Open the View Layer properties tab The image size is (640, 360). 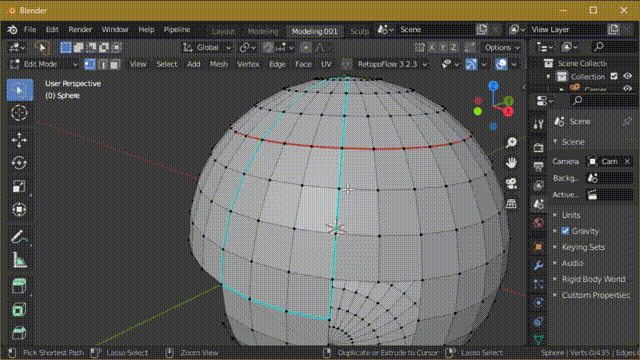coord(538,185)
